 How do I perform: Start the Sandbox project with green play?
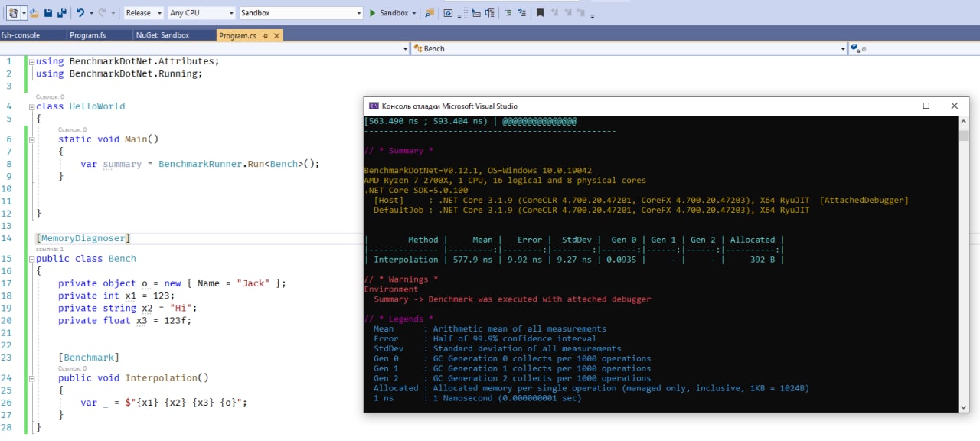coord(373,13)
